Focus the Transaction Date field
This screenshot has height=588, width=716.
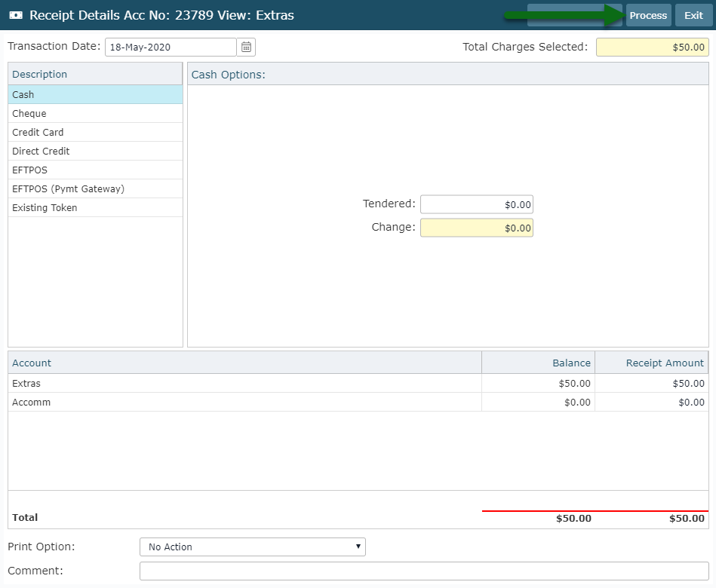coord(171,47)
